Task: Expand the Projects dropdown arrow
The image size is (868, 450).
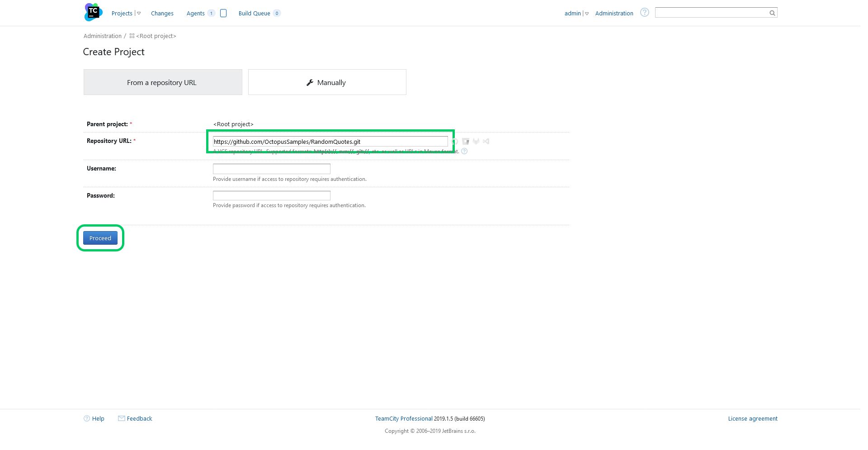Action: tap(139, 14)
